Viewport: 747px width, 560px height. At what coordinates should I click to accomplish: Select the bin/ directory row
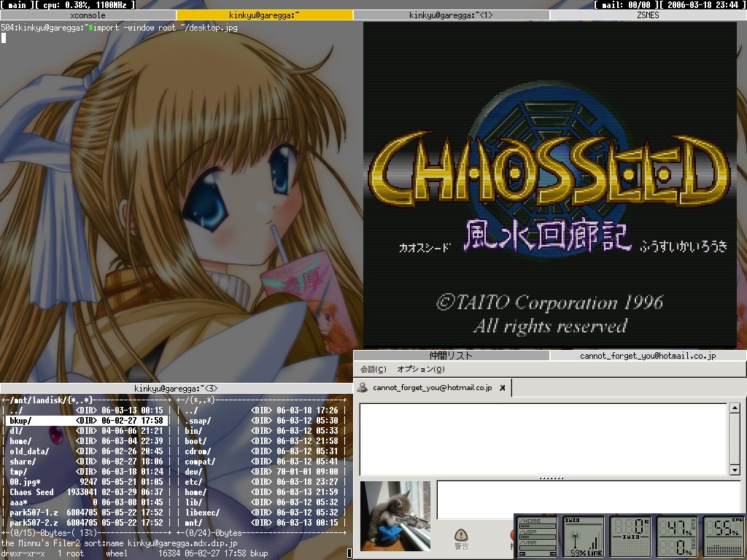(x=262, y=431)
